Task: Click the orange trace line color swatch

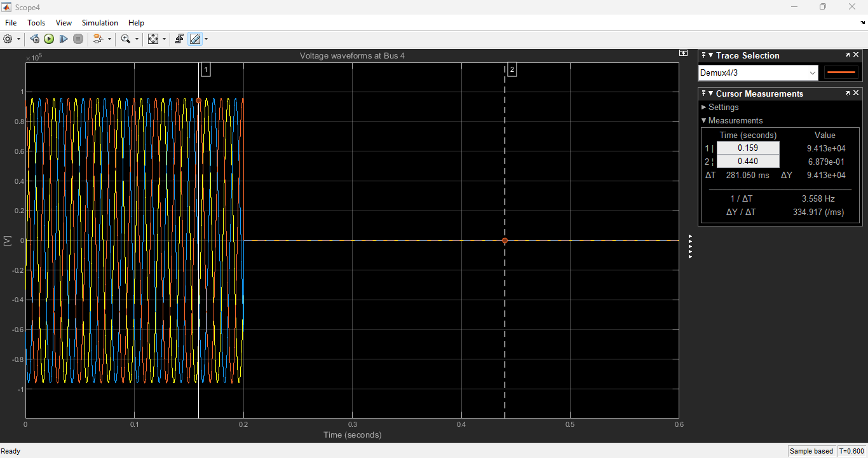Action: point(841,73)
